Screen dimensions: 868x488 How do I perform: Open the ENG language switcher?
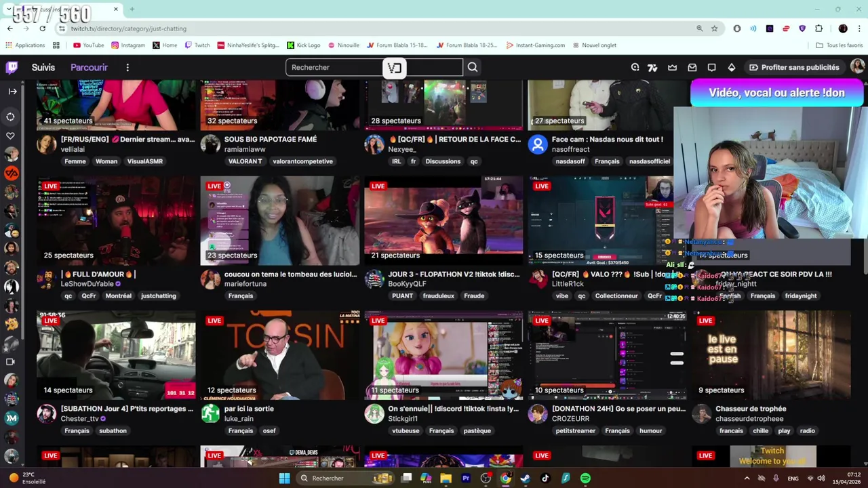point(793,479)
